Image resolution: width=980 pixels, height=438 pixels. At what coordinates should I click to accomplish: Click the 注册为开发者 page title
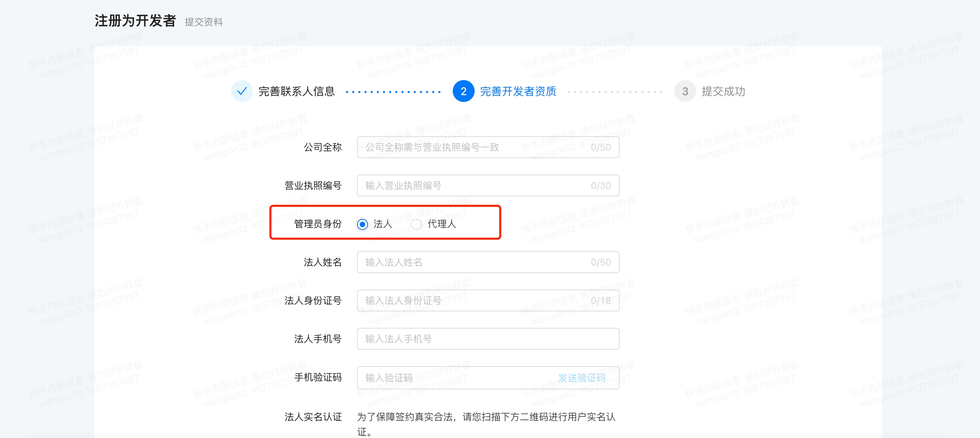point(135,21)
